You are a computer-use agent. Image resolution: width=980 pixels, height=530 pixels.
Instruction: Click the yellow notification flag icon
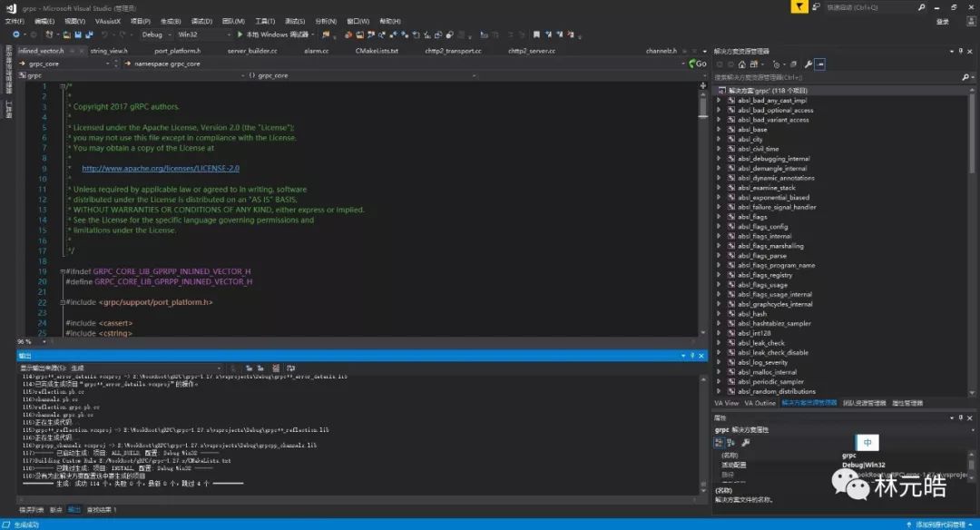pyautogui.click(x=799, y=6)
